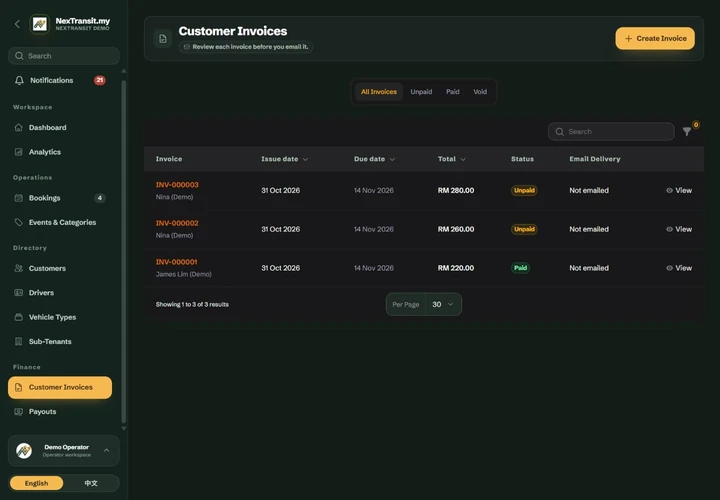Click the Customers people icon

point(18,268)
